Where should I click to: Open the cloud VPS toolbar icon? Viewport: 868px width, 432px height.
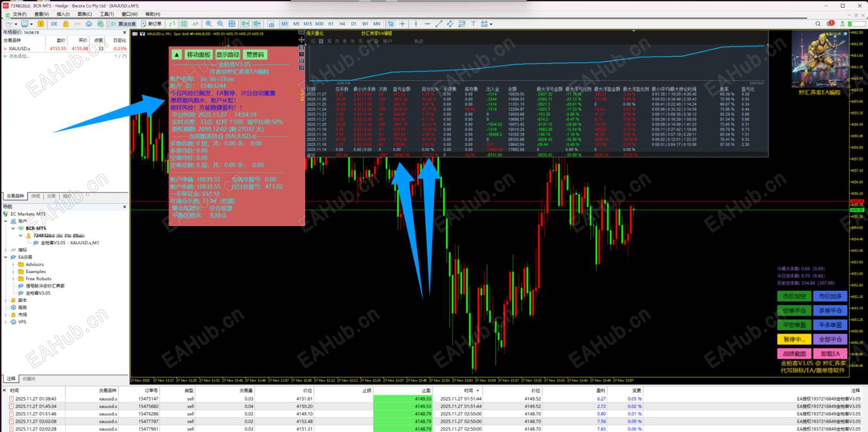click(x=89, y=24)
